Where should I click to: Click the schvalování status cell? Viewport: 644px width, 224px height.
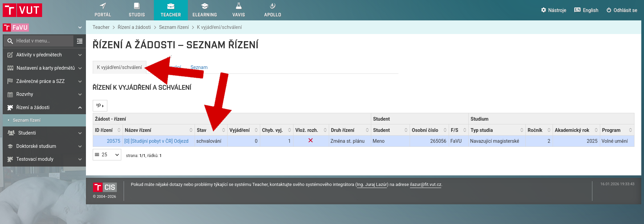coord(211,141)
